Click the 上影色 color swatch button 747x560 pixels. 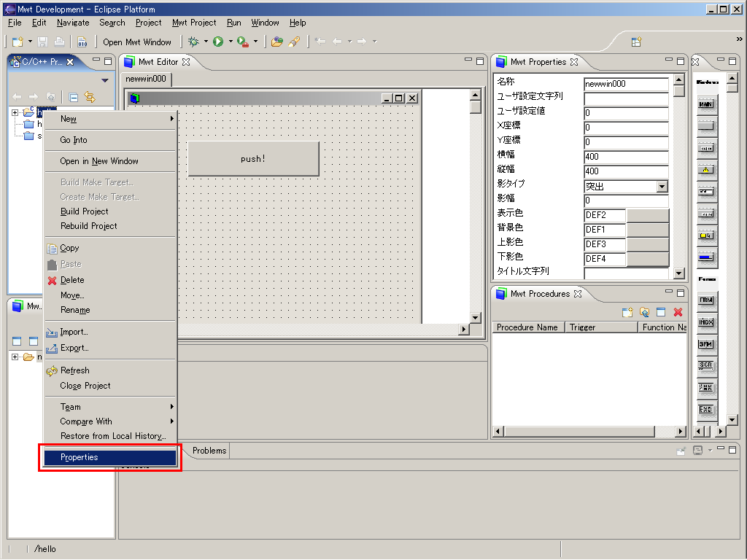pyautogui.click(x=648, y=245)
